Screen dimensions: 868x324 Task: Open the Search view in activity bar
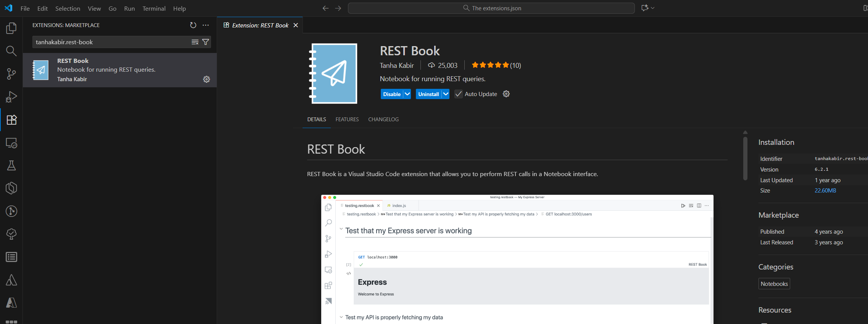click(x=11, y=51)
